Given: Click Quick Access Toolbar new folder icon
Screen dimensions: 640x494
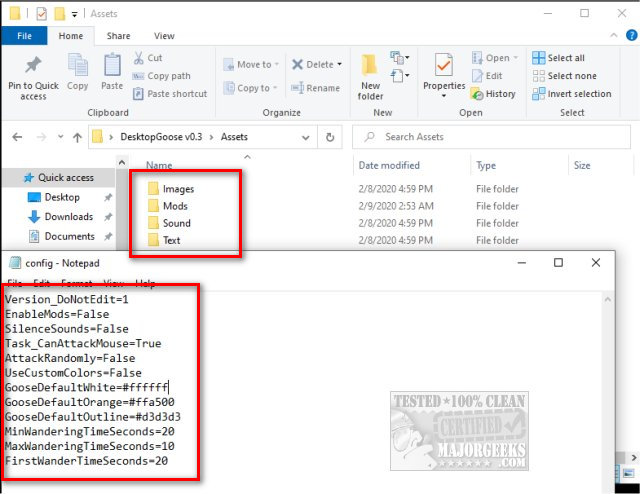Looking at the screenshot, I should [x=60, y=14].
